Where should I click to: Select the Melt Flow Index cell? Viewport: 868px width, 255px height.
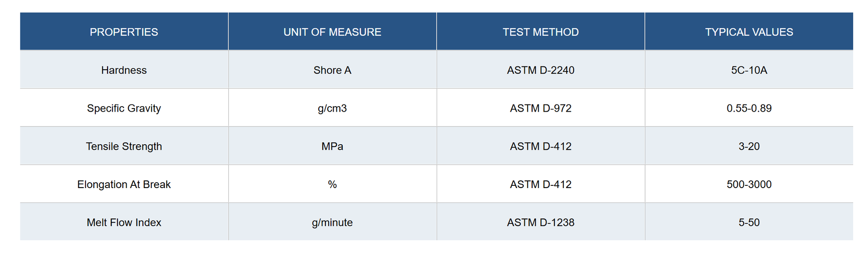click(x=124, y=222)
